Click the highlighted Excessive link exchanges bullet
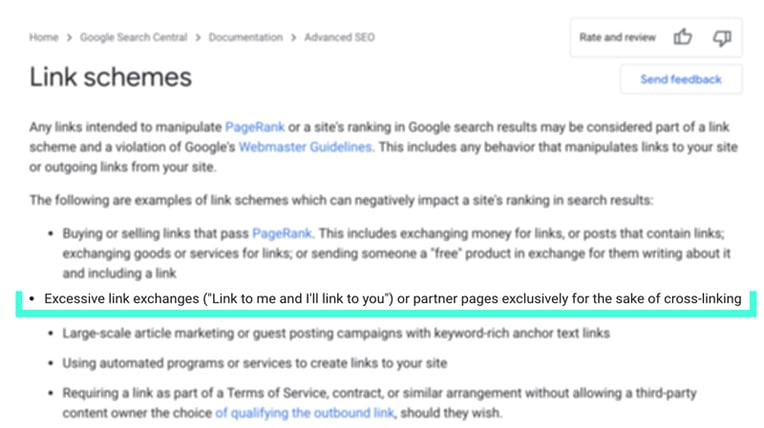 pos(386,298)
